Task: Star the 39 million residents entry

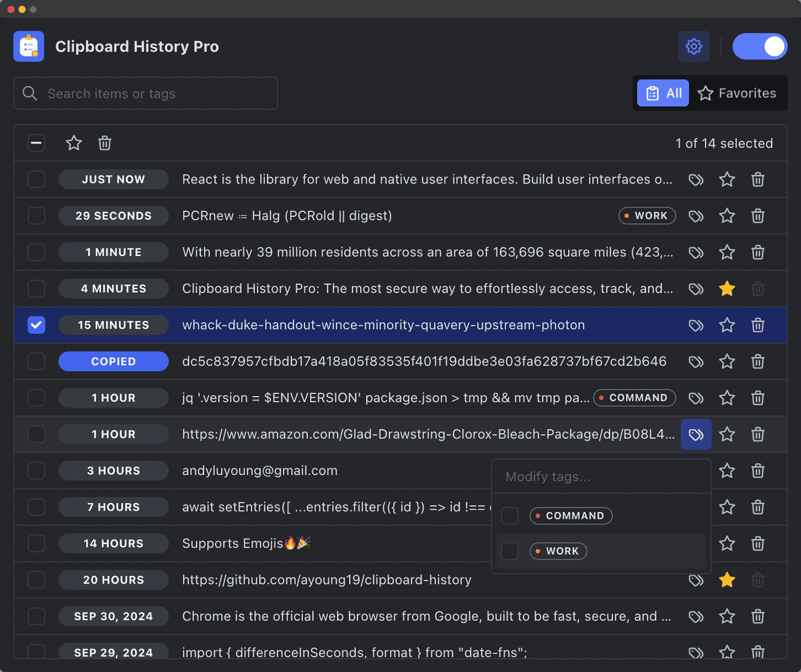Action: (x=727, y=252)
